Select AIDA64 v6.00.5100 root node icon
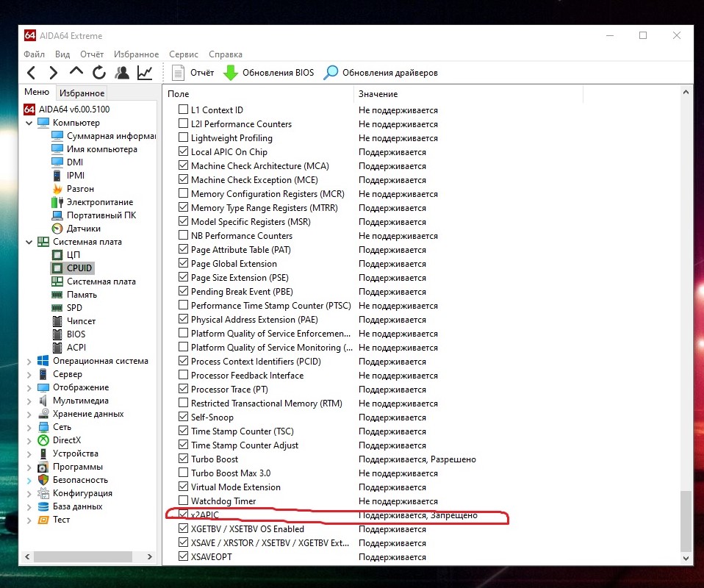704x588 pixels. pos(29,110)
